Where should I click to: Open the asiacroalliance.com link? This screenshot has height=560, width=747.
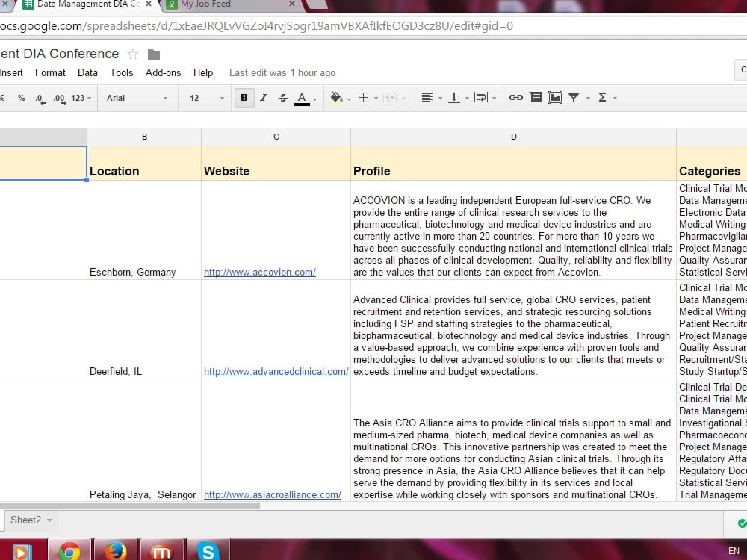click(x=273, y=495)
